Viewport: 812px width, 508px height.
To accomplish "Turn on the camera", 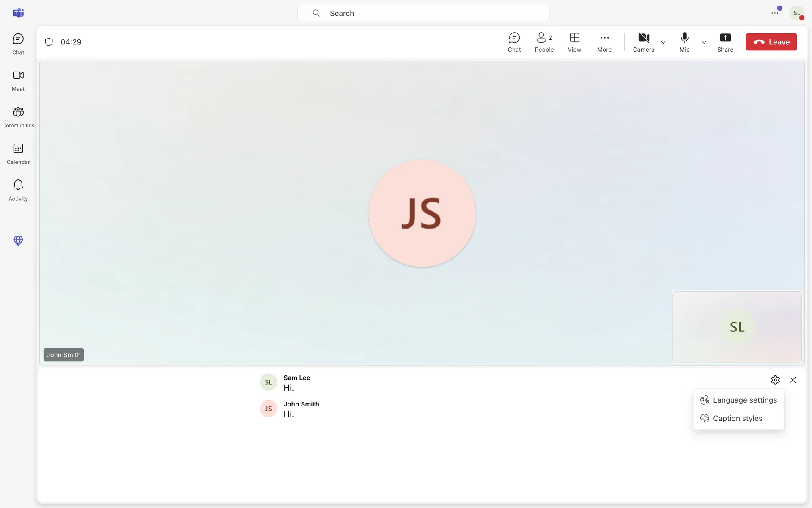I will [643, 42].
